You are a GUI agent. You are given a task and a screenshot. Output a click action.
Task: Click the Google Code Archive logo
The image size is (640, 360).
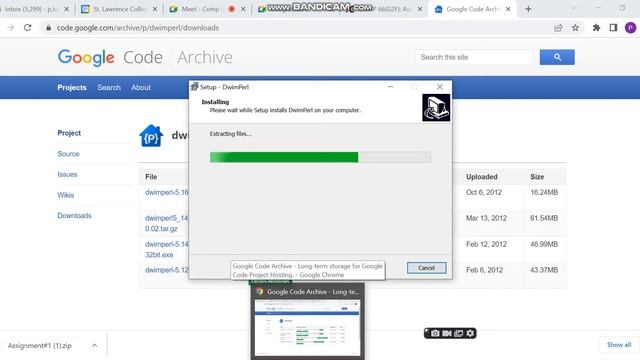[145, 58]
